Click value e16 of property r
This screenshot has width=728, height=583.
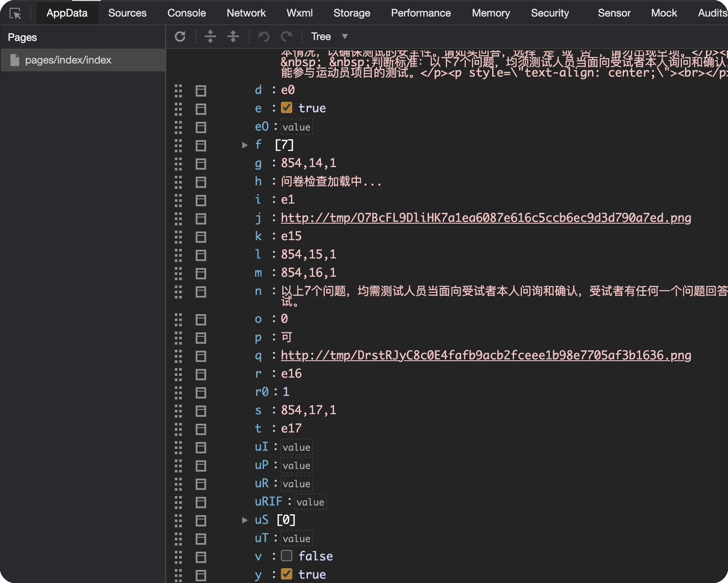tap(291, 374)
